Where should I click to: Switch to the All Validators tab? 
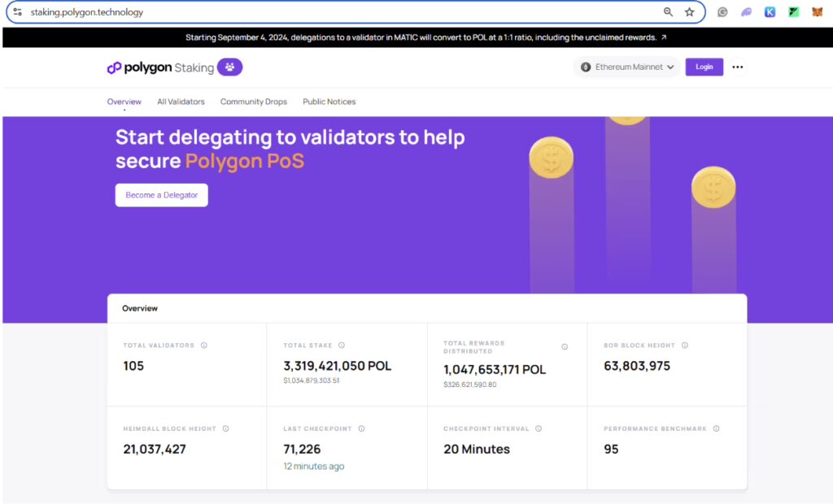[x=181, y=102]
